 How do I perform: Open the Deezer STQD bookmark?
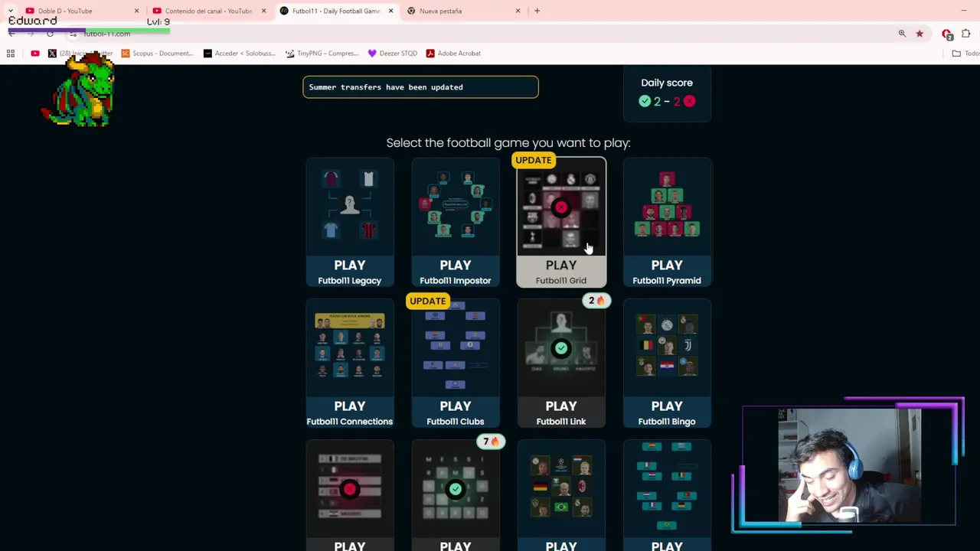click(x=392, y=54)
